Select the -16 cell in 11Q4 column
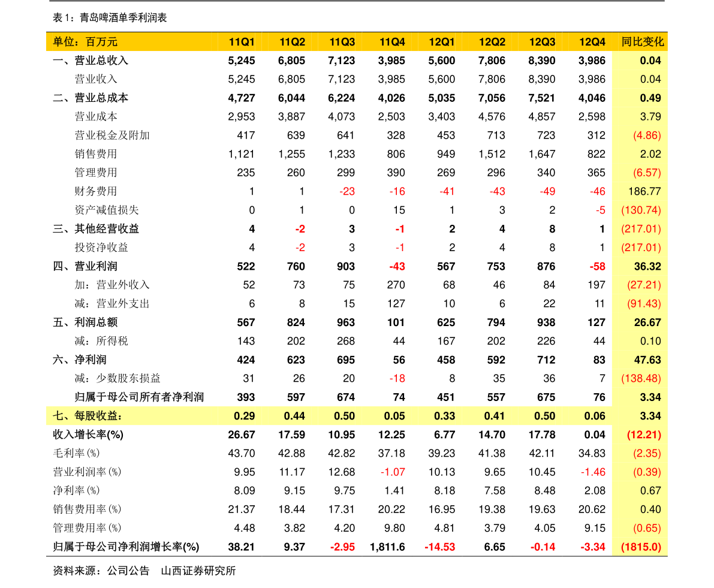The width and height of the screenshot is (714, 588). click(x=397, y=192)
